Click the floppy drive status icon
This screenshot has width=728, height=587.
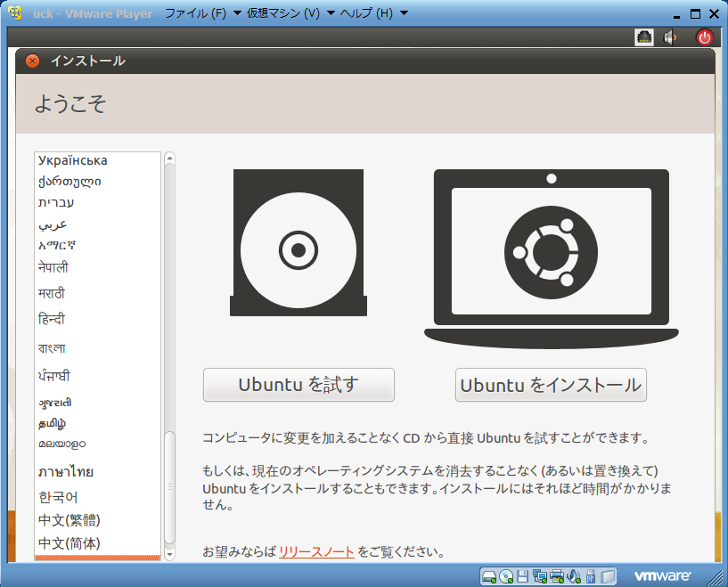pyautogui.click(x=522, y=576)
